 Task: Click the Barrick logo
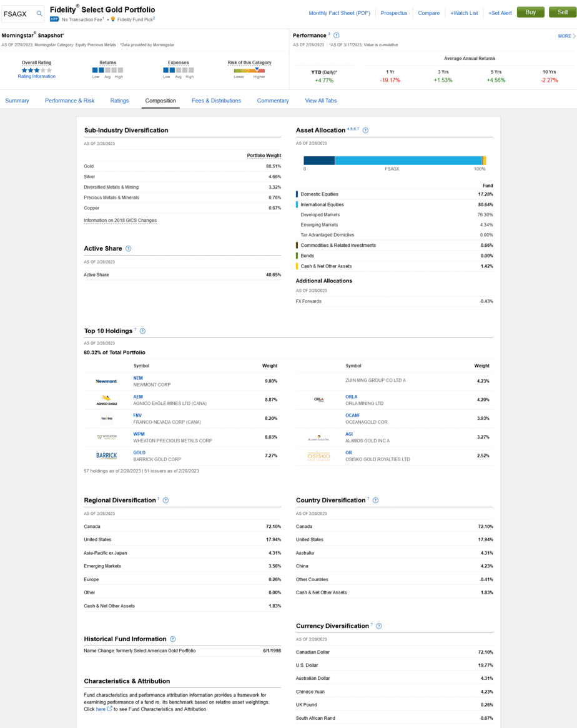[x=107, y=456]
